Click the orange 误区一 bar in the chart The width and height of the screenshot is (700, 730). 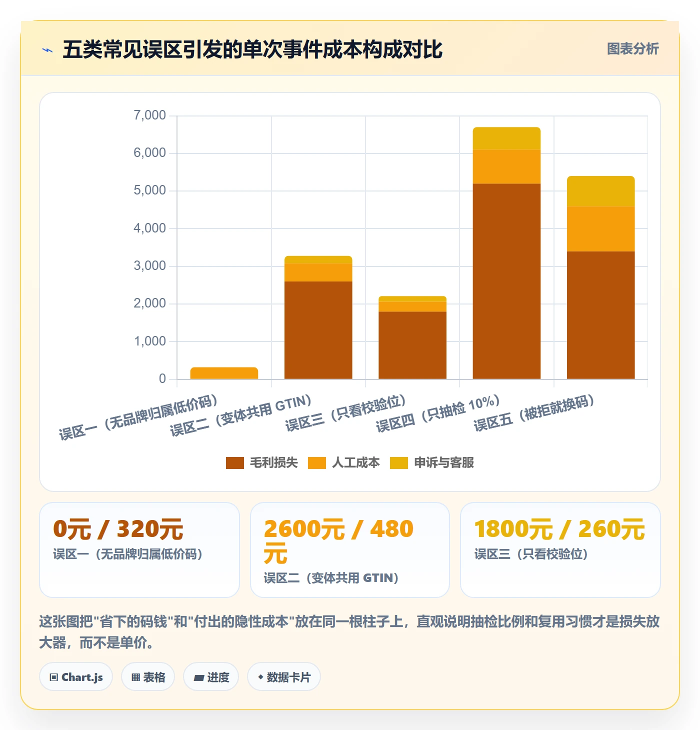pos(224,373)
